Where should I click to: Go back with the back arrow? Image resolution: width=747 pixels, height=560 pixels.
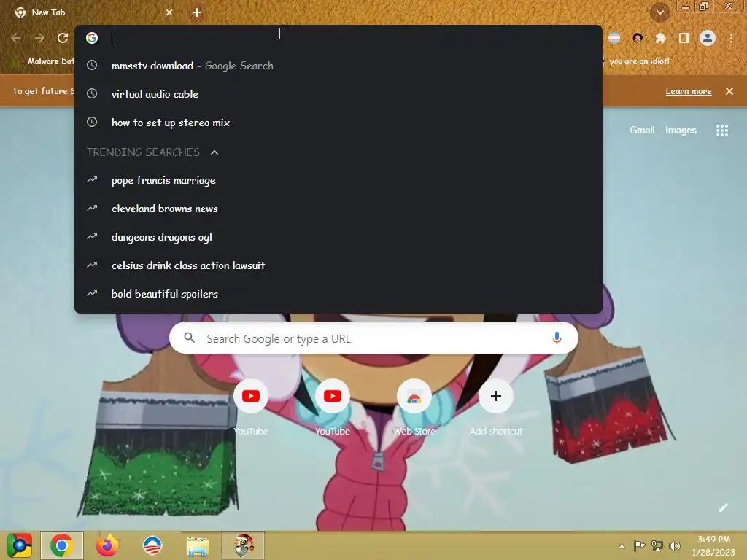pyautogui.click(x=16, y=38)
